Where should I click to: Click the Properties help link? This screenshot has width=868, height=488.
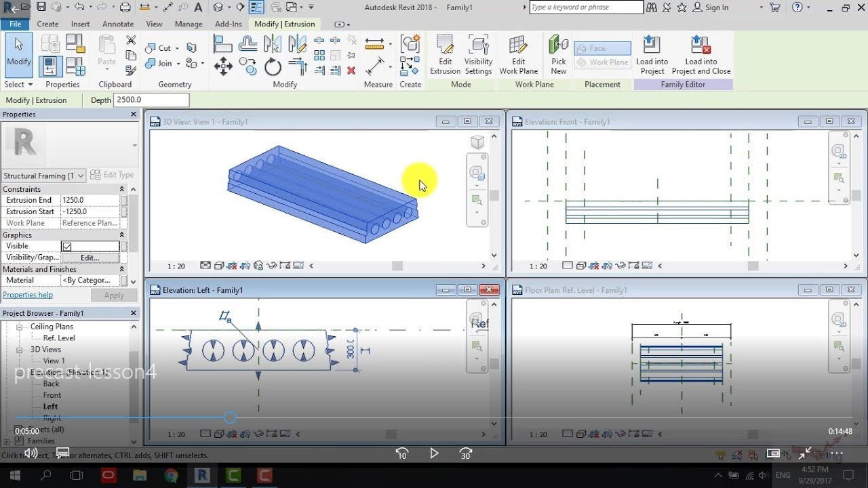28,295
